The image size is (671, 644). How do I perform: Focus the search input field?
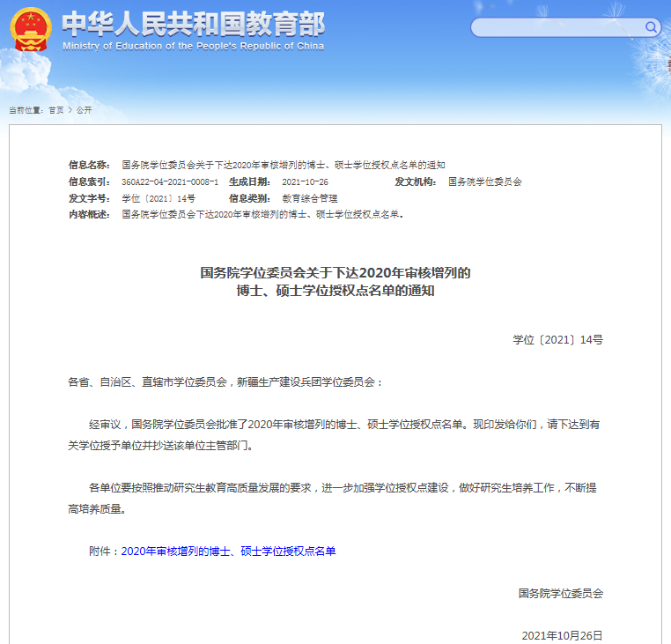coord(557,27)
